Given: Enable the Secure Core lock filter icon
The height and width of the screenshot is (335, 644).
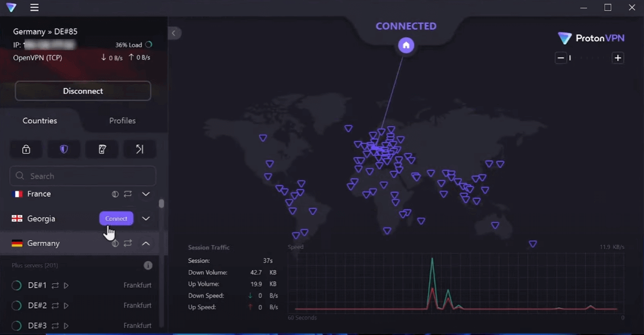Looking at the screenshot, I should click(x=26, y=149).
